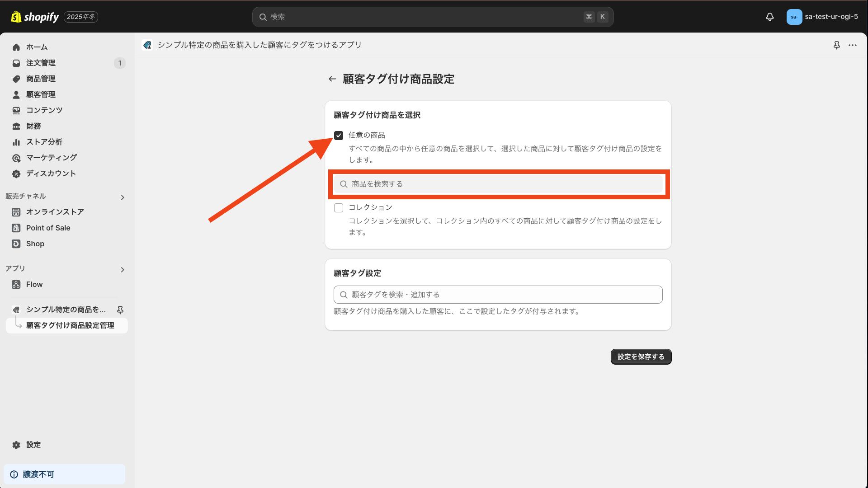Open 財務 from the sidebar
868x488 pixels.
[33, 126]
